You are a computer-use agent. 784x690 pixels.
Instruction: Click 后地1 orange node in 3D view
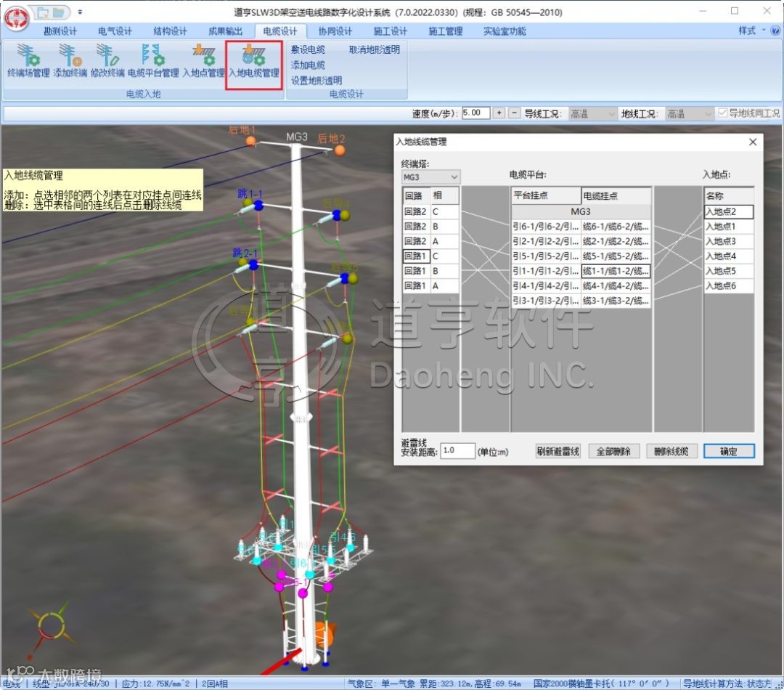pos(251,141)
